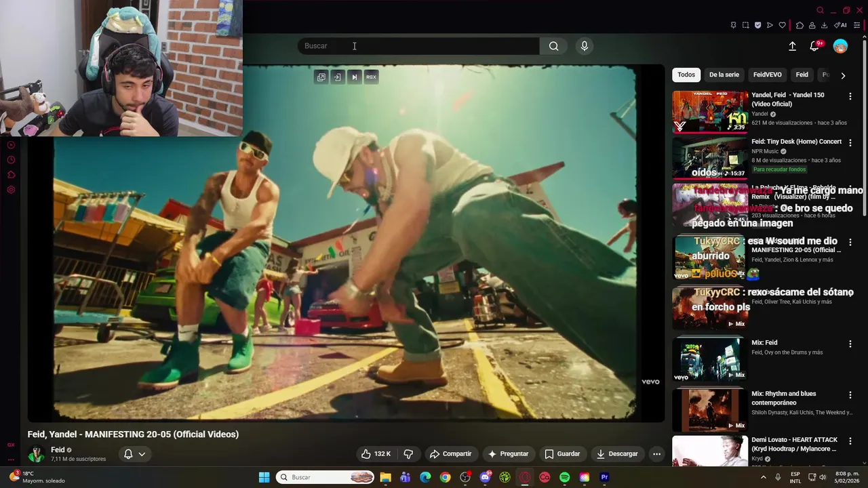This screenshot has height=488, width=868.
Task: Select the Todos filter chip
Action: pyautogui.click(x=686, y=75)
